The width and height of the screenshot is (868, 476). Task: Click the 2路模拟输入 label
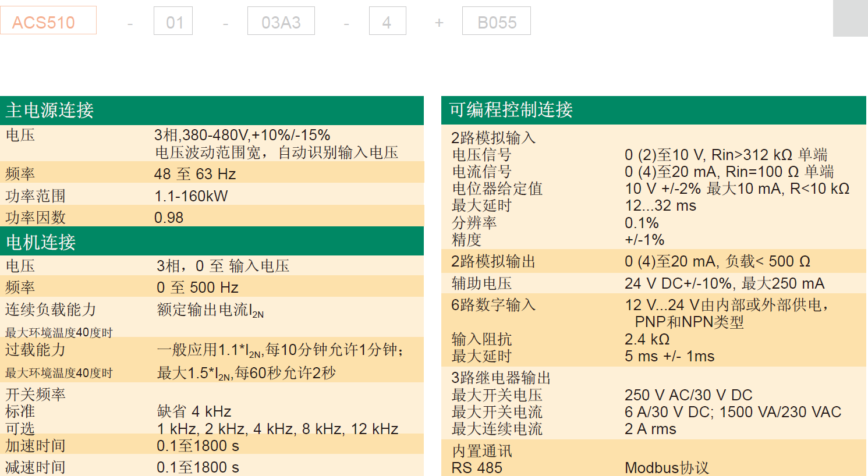coord(494,138)
